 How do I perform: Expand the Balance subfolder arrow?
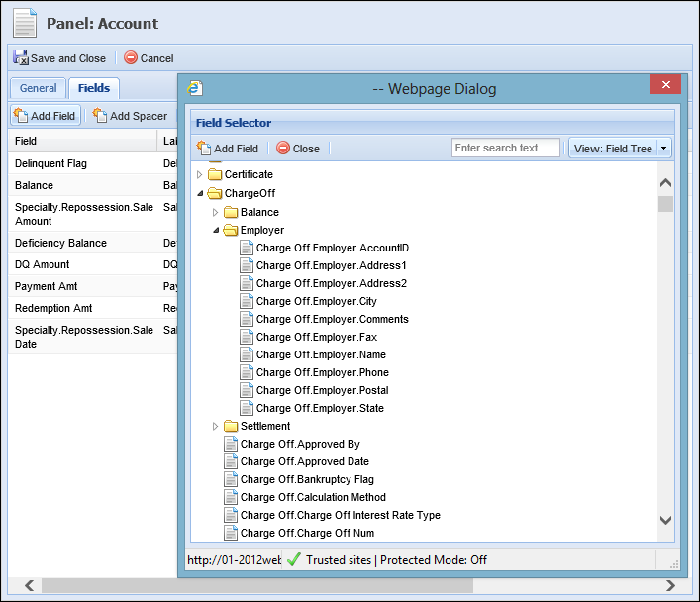(x=215, y=212)
